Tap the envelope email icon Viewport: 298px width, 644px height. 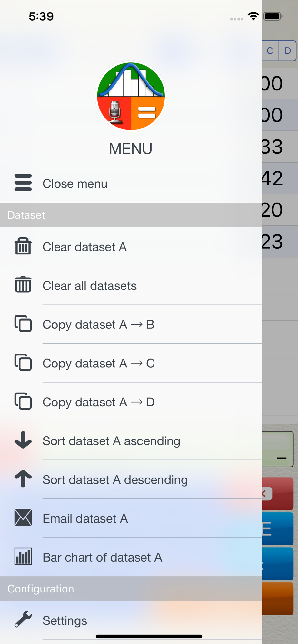pos(23,518)
